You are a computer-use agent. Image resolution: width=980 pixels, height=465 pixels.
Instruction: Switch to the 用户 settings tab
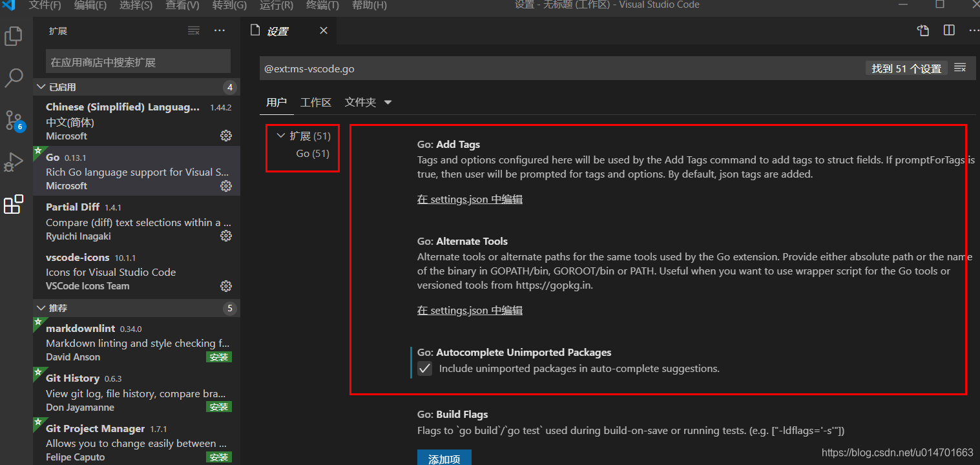point(276,102)
